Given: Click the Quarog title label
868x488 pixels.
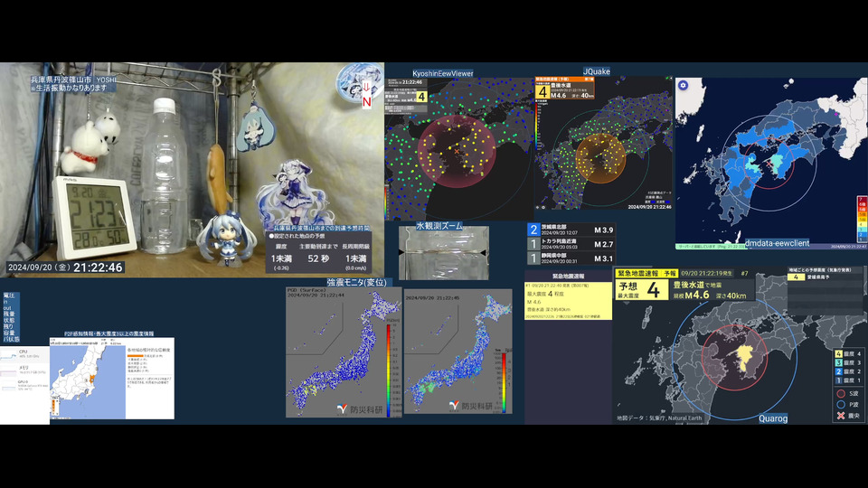Looking at the screenshot, I should [x=773, y=418].
